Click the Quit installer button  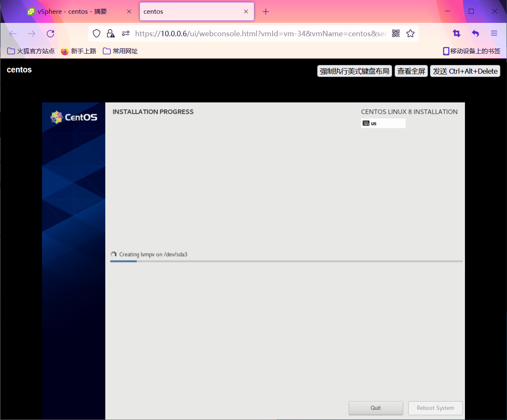(376, 408)
